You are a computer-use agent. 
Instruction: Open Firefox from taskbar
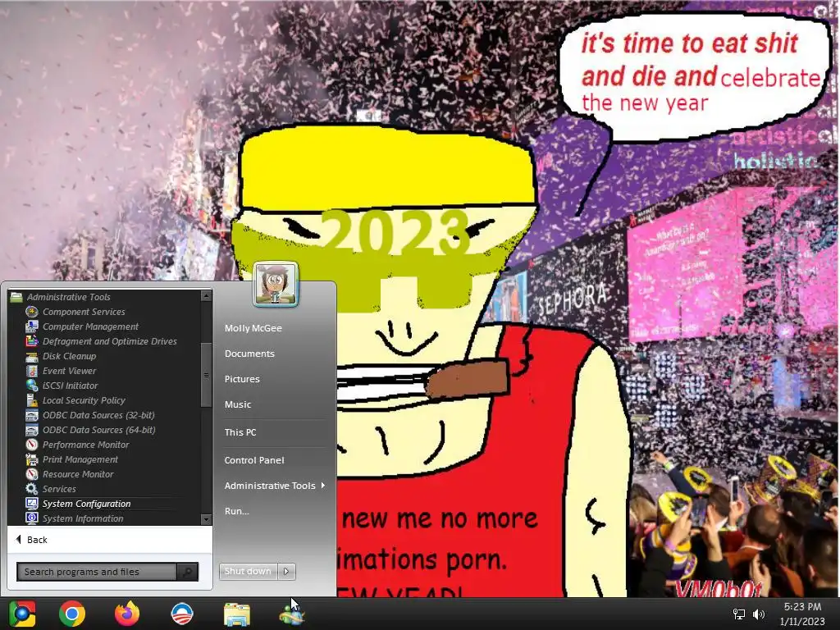[127, 614]
